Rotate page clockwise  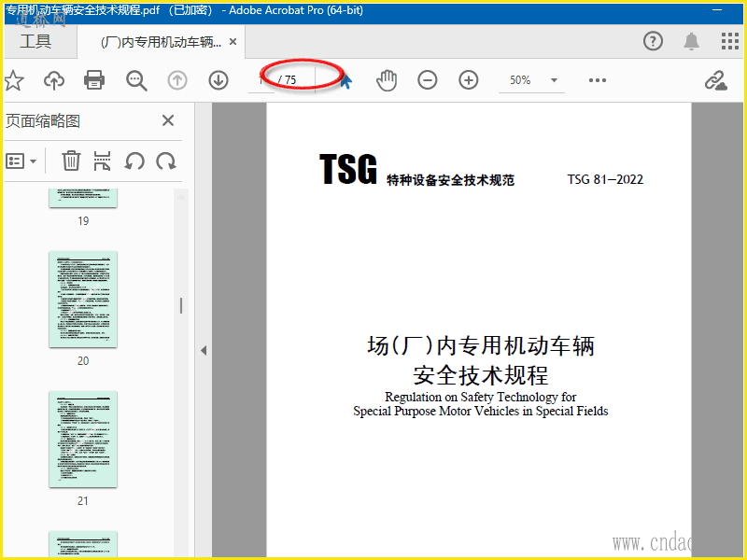(x=166, y=161)
